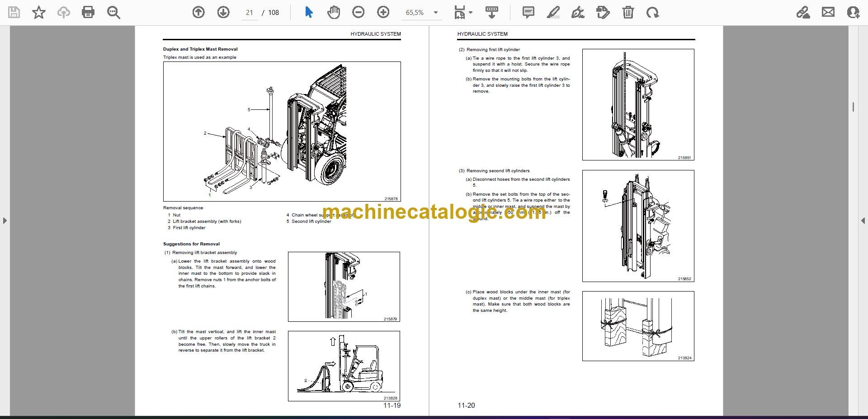Add bookmark with the star icon
Viewport: 868px width, 419px height.
(x=39, y=12)
